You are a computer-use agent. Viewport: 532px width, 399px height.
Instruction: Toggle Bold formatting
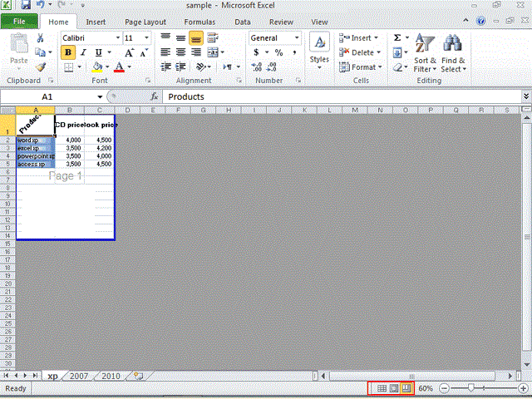[x=68, y=52]
